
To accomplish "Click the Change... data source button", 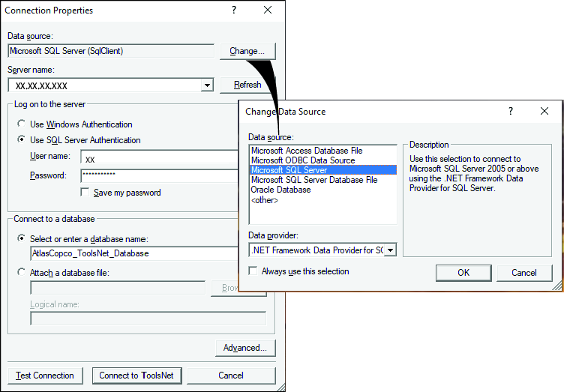I will [247, 51].
